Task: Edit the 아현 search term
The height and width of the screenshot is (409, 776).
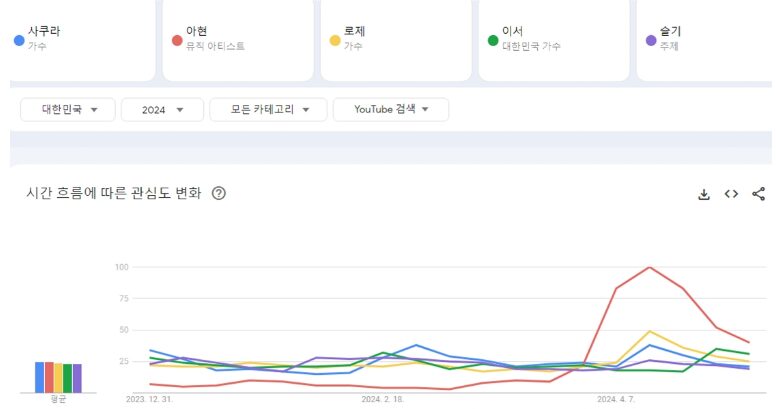Action: 238,38
